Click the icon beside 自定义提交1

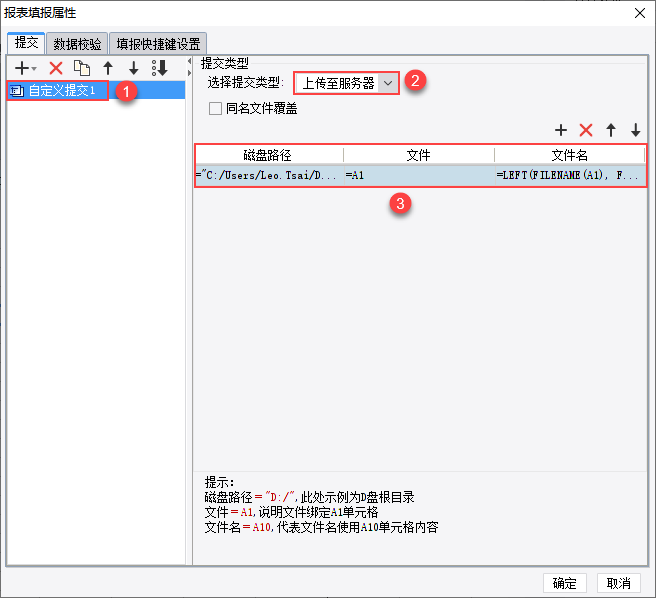[17, 90]
